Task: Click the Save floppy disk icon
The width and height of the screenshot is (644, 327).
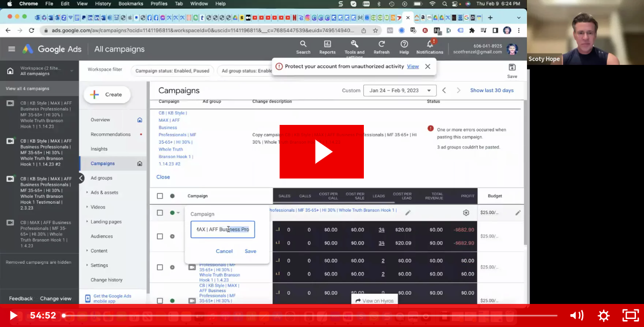Action: 512,68
